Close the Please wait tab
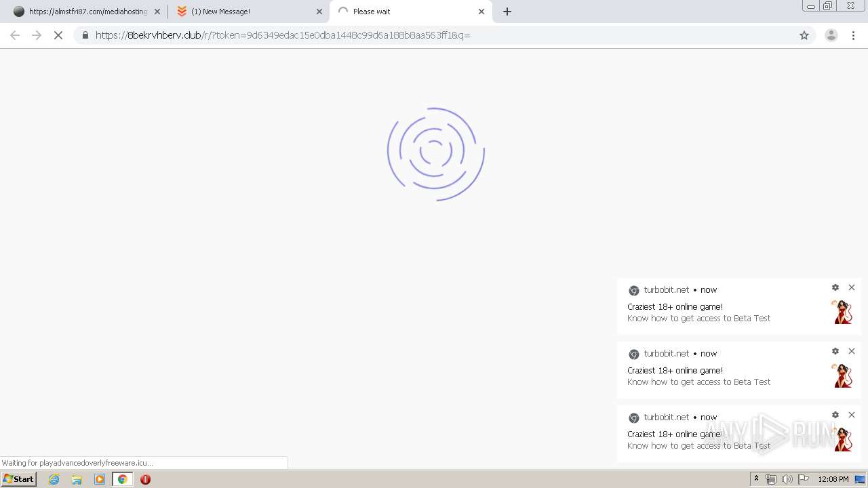This screenshot has width=868, height=488. click(481, 12)
